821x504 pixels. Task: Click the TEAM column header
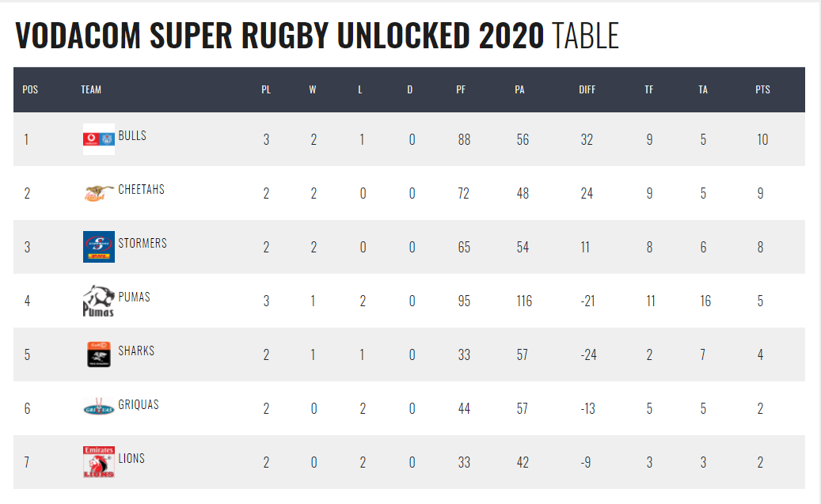[91, 89]
